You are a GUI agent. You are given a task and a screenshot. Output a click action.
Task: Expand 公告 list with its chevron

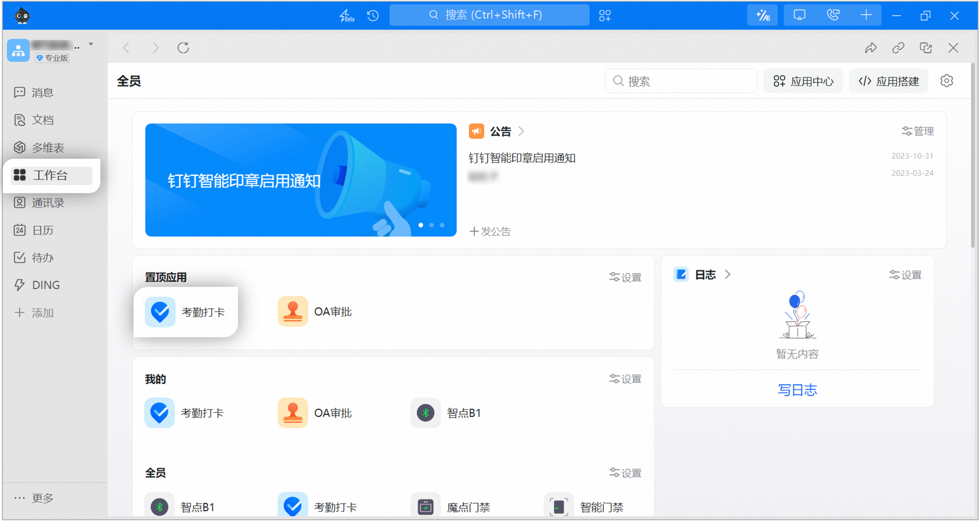coord(521,132)
